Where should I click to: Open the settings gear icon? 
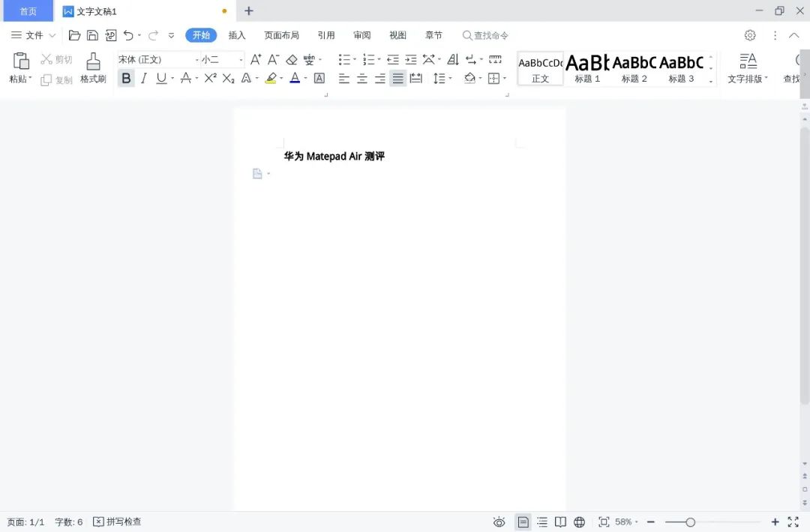[750, 35]
